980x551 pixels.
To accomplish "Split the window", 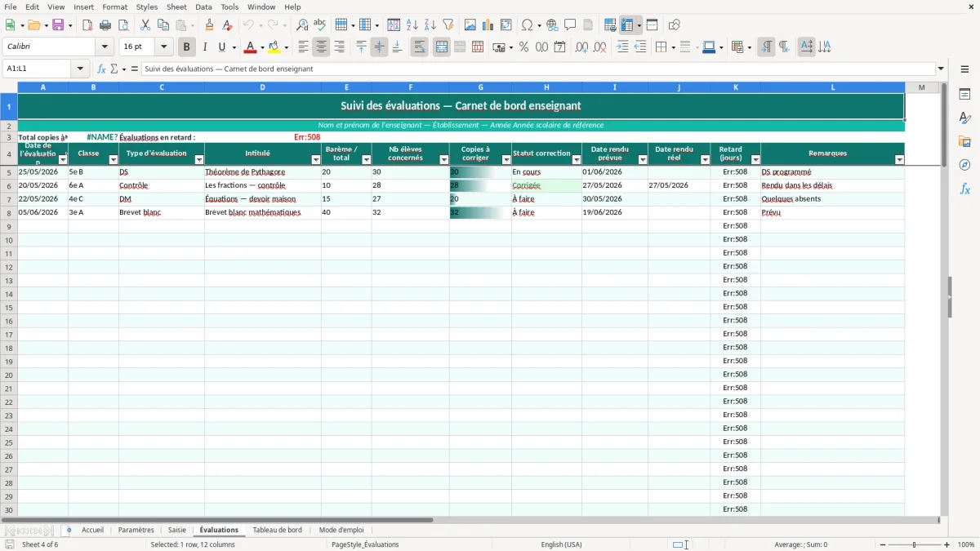I will click(x=652, y=25).
